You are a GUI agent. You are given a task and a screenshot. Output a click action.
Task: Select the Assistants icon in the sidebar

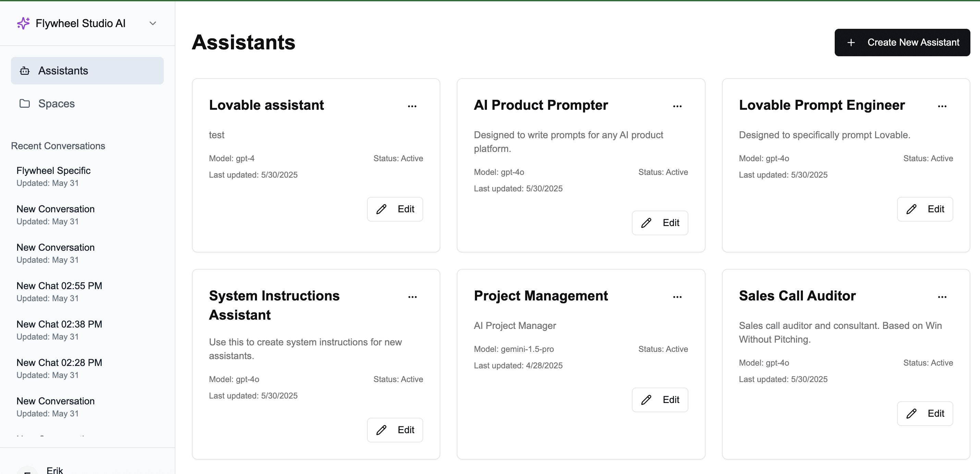coord(24,70)
